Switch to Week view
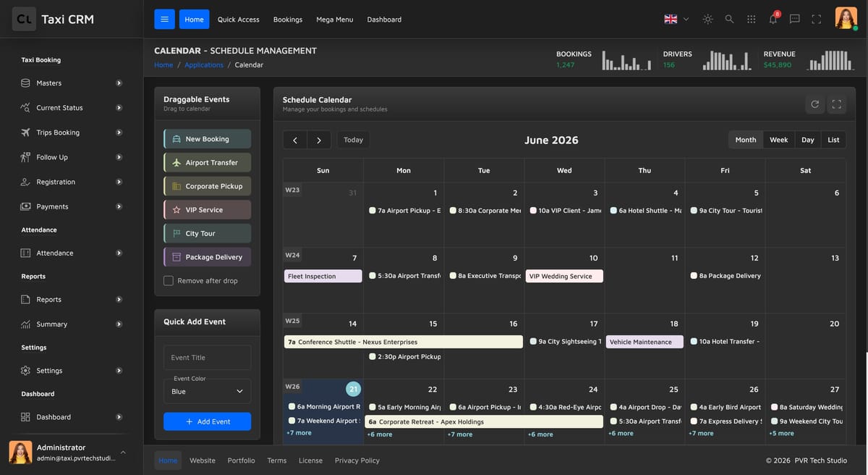 click(x=779, y=140)
